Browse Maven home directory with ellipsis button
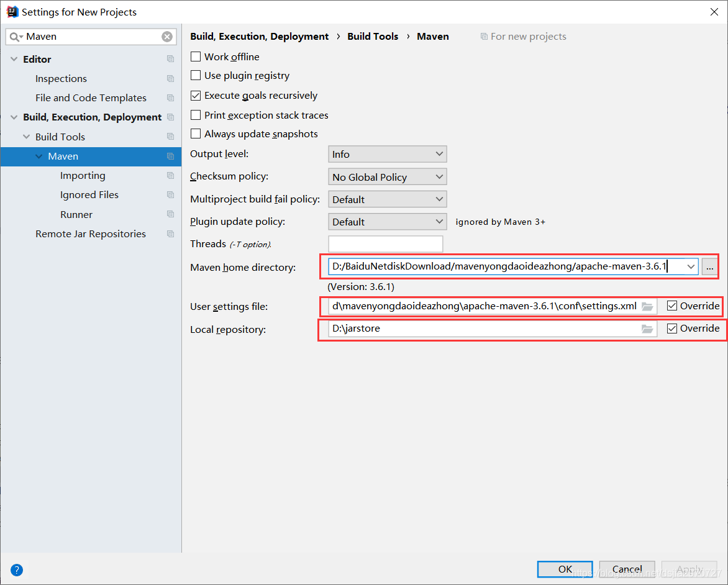The image size is (728, 585). pyautogui.click(x=709, y=266)
